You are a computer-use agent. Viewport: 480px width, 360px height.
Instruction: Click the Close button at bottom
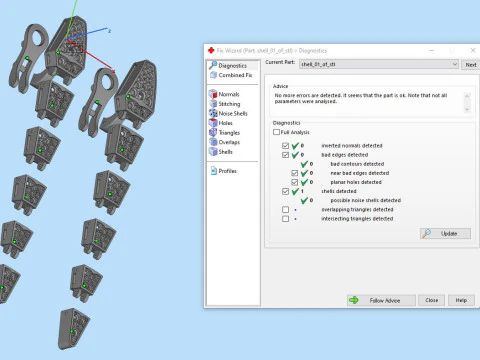431,300
